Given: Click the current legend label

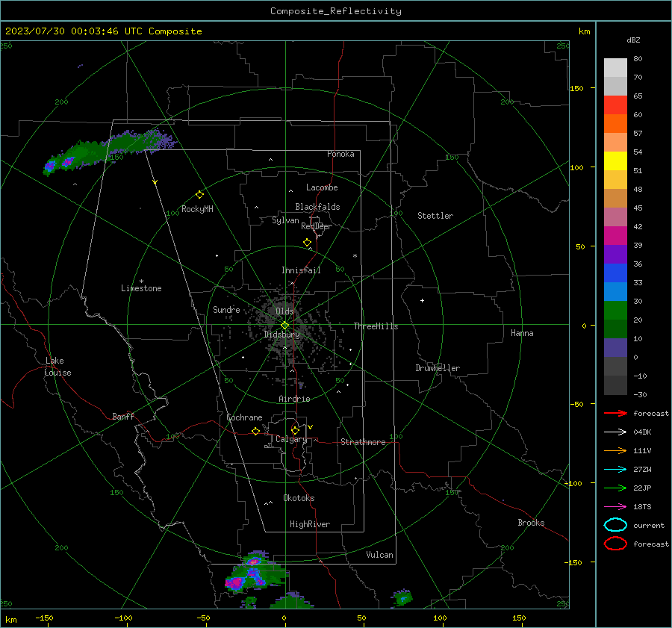Looking at the screenshot, I should [649, 525].
